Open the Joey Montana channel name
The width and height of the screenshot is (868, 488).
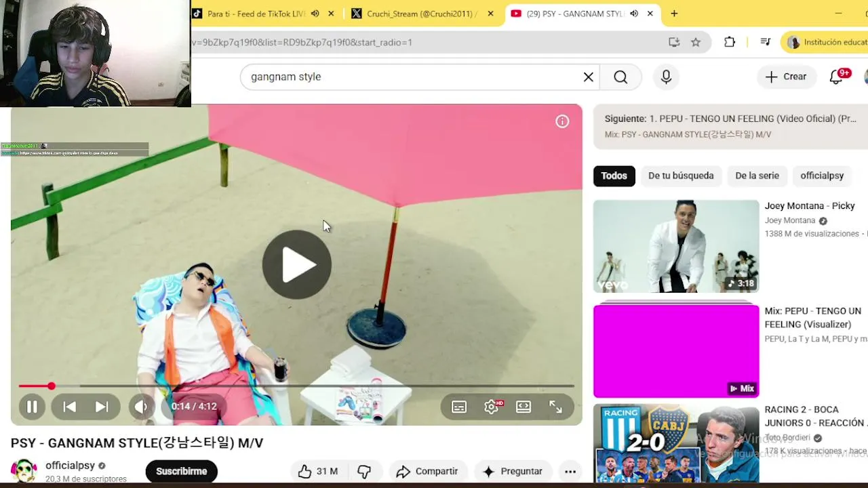(x=790, y=221)
